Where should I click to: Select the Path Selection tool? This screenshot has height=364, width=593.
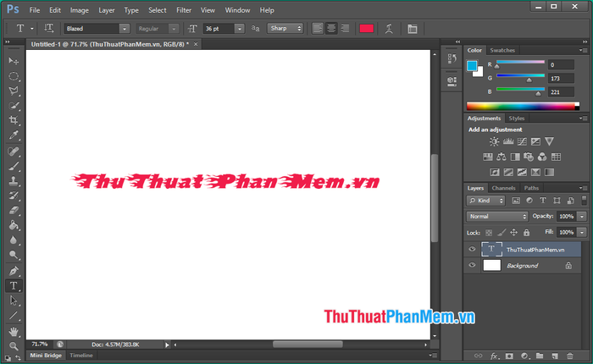pos(14,301)
